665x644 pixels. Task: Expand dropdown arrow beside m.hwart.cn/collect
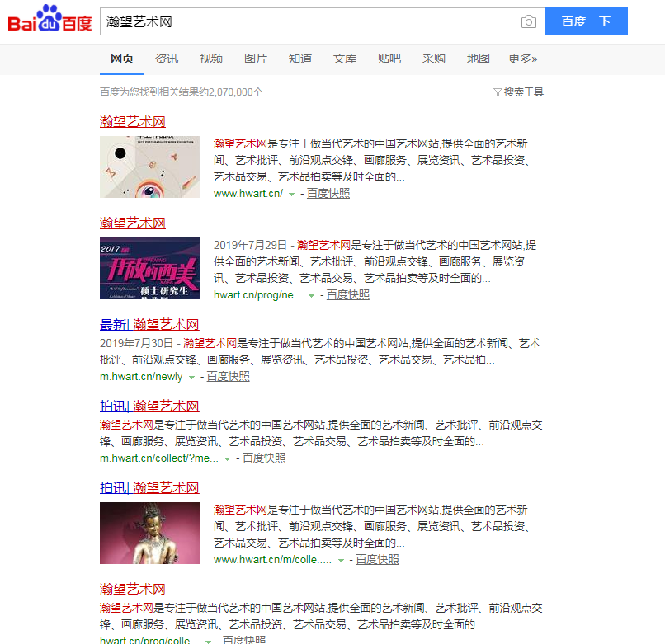pos(227,458)
